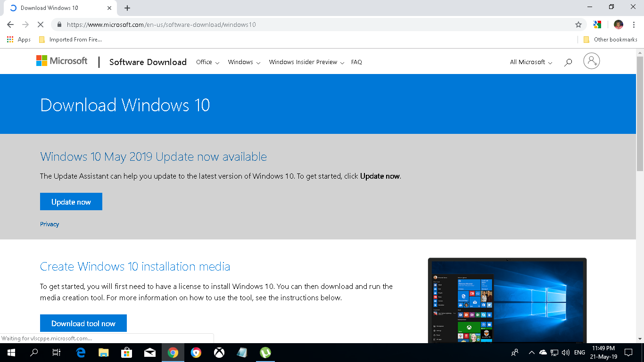Open the Windows Start menu
The height and width of the screenshot is (362, 644).
click(11, 353)
